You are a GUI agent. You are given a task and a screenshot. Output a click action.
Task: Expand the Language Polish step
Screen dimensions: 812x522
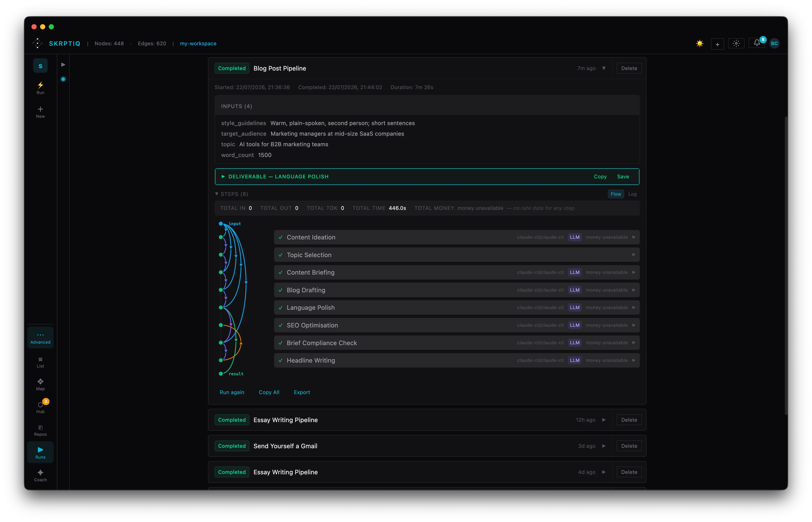pyautogui.click(x=634, y=308)
